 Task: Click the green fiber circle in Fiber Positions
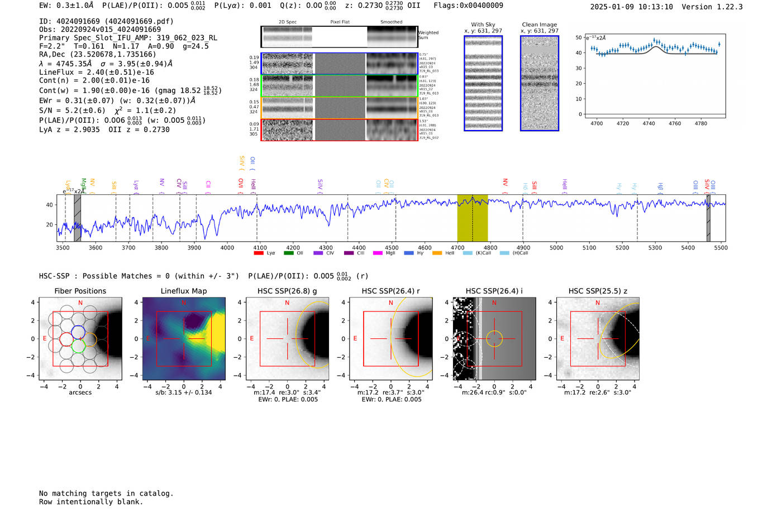click(78, 346)
